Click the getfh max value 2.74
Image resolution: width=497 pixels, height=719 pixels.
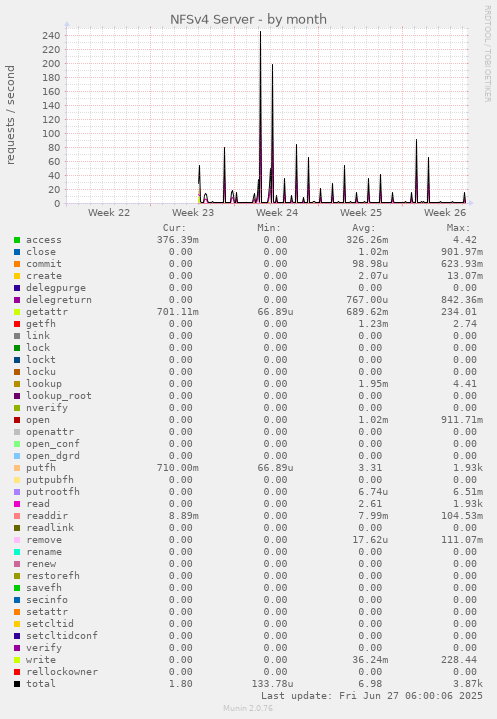click(464, 324)
